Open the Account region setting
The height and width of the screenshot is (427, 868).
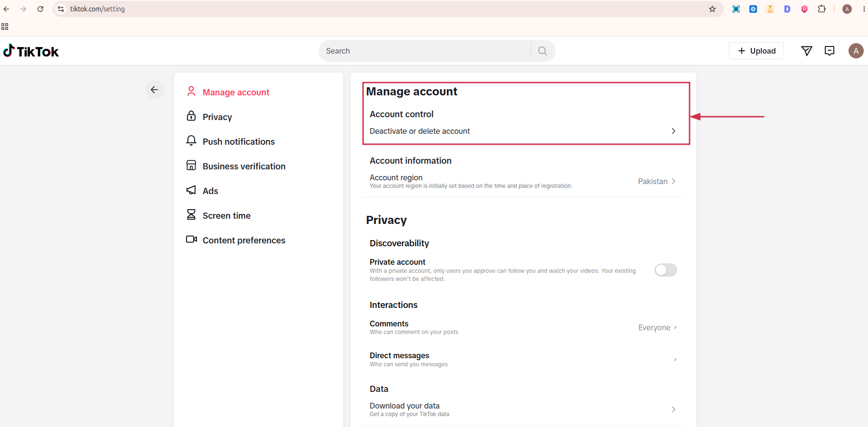click(x=523, y=181)
